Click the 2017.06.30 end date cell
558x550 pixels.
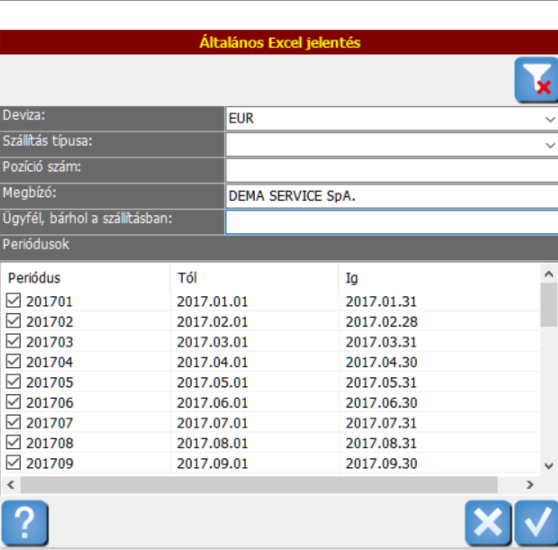coord(381,403)
